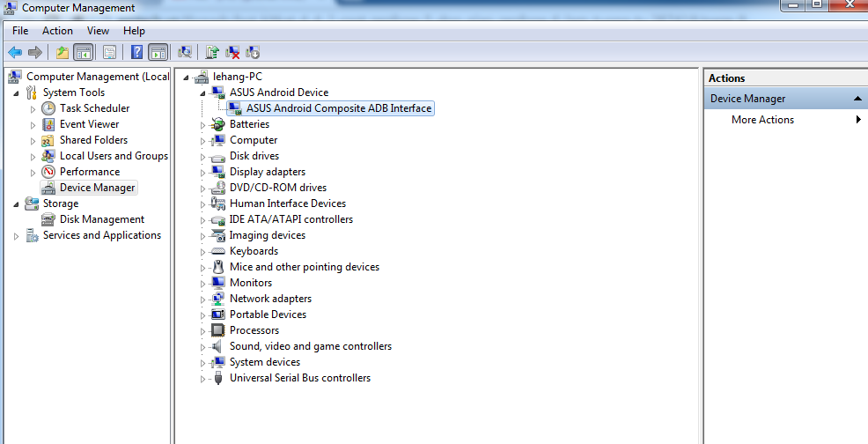Expand the Batteries category arrow
868x444 pixels.
point(203,125)
